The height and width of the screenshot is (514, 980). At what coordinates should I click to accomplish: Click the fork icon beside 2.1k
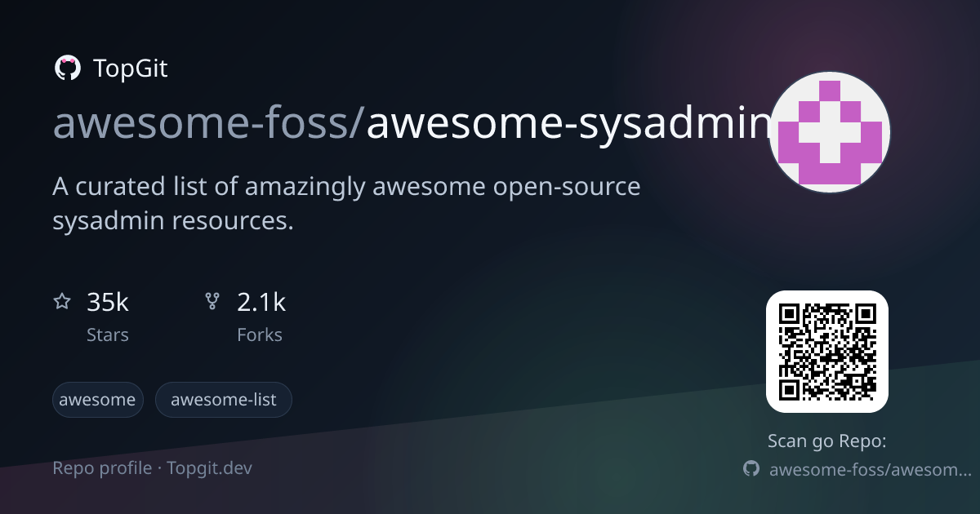point(212,303)
